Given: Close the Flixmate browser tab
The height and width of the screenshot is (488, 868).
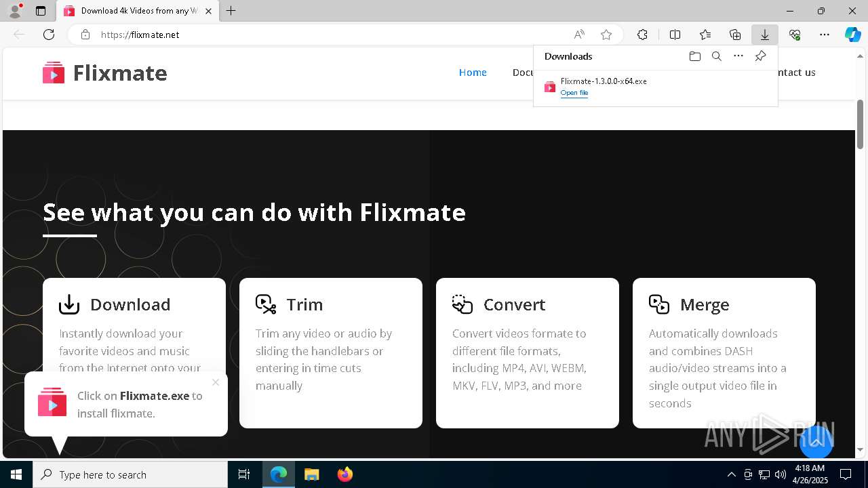Looking at the screenshot, I should 208,11.
